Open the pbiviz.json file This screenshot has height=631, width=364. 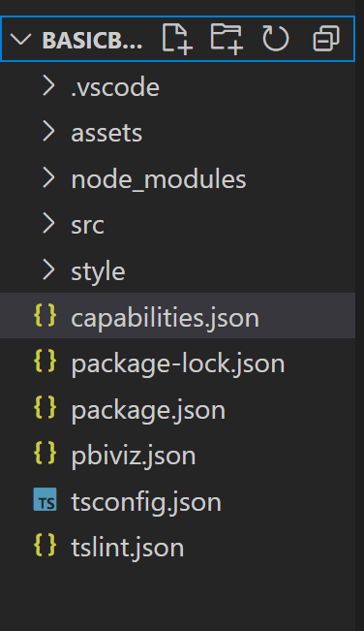click(x=177, y=454)
